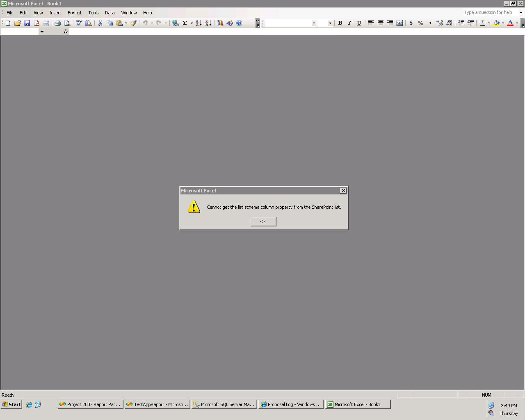This screenshot has width=525, height=420.
Task: Open the Format menu
Action: tap(75, 13)
